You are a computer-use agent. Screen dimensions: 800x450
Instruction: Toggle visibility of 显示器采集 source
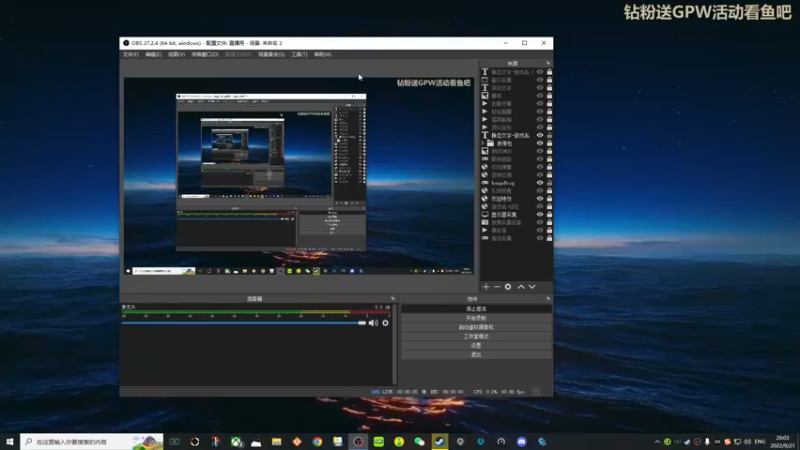(540, 214)
